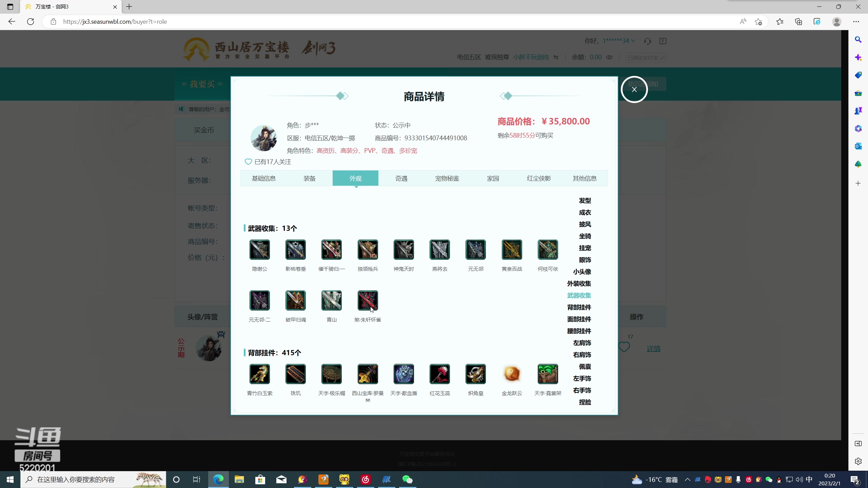868x488 pixels.
Task: Switch to the 家园 tab
Action: pos(493,178)
